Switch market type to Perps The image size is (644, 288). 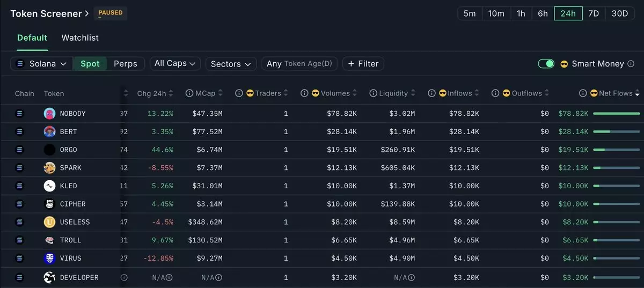[x=126, y=64]
